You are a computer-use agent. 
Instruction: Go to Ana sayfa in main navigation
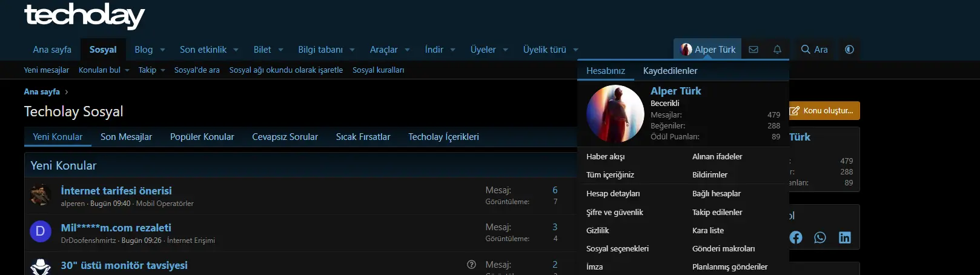pos(52,50)
